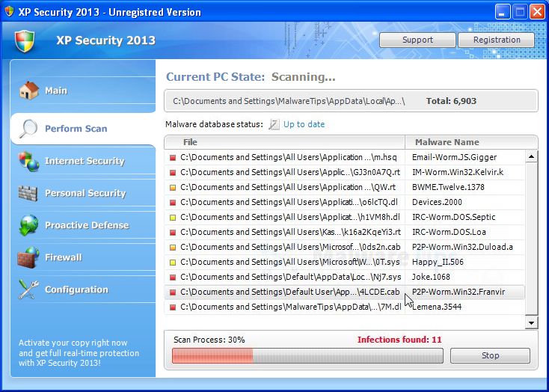Select the Joke.1068 infection row

click(344, 277)
